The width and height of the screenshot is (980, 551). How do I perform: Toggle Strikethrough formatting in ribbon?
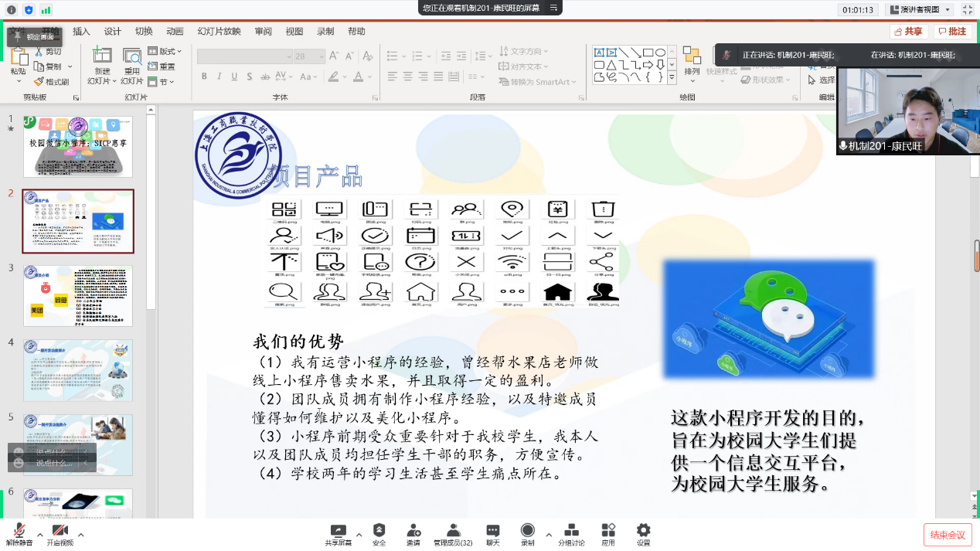265,77
